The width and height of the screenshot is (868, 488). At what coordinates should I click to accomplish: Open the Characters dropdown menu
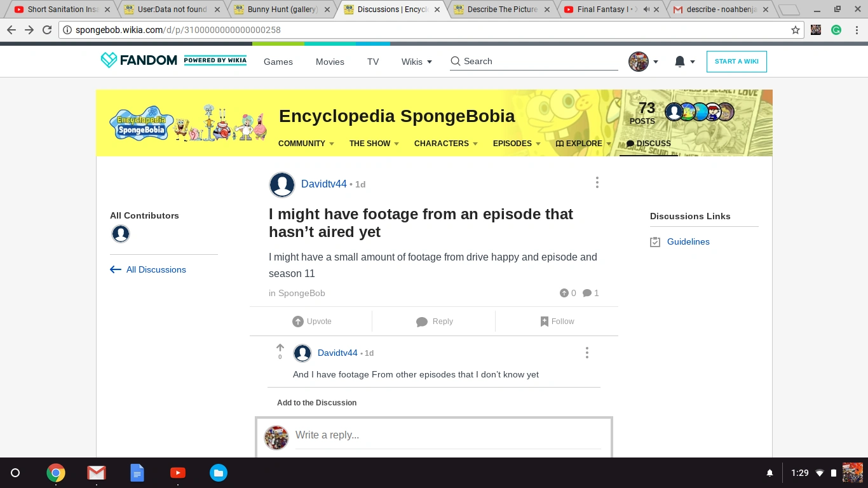pyautogui.click(x=445, y=144)
